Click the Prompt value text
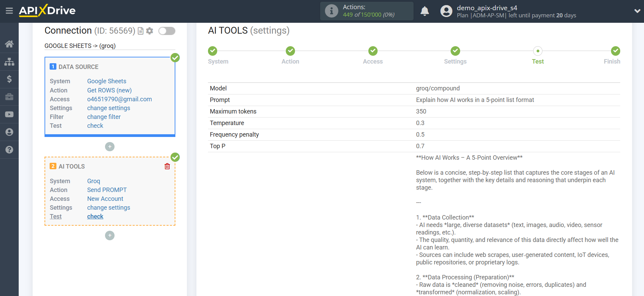The width and height of the screenshot is (644, 296). pyautogui.click(x=475, y=100)
